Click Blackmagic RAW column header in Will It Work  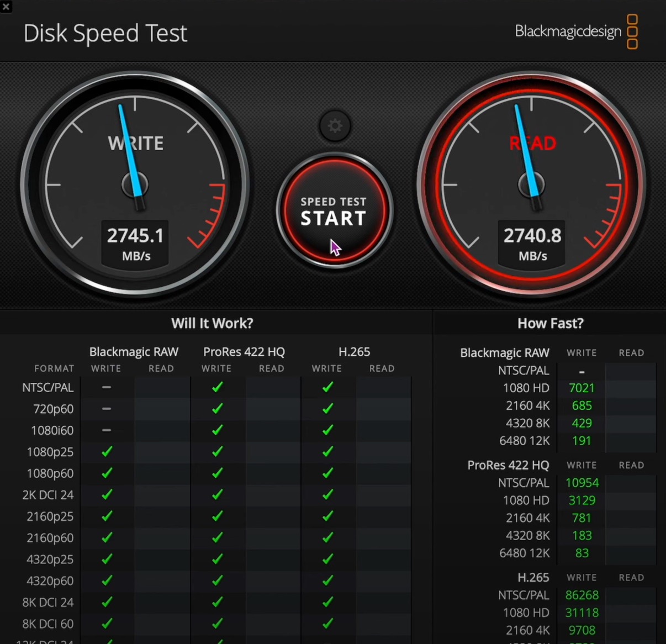(x=134, y=352)
